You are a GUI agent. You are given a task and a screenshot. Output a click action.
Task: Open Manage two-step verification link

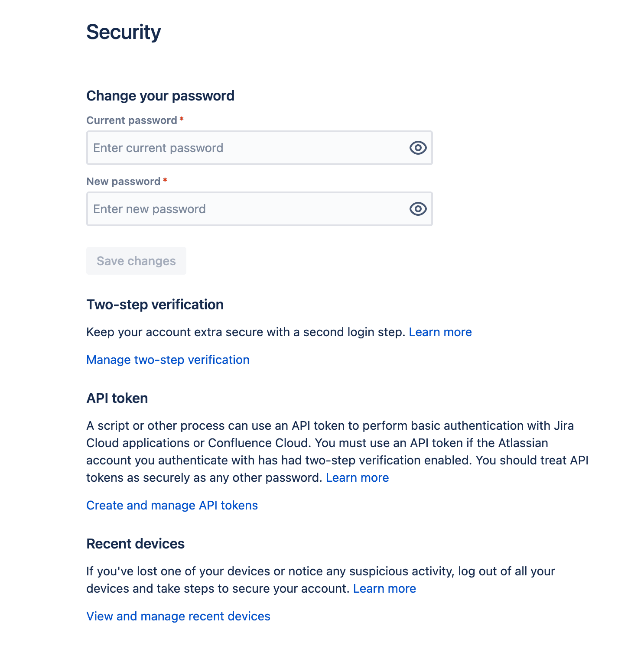(x=168, y=360)
